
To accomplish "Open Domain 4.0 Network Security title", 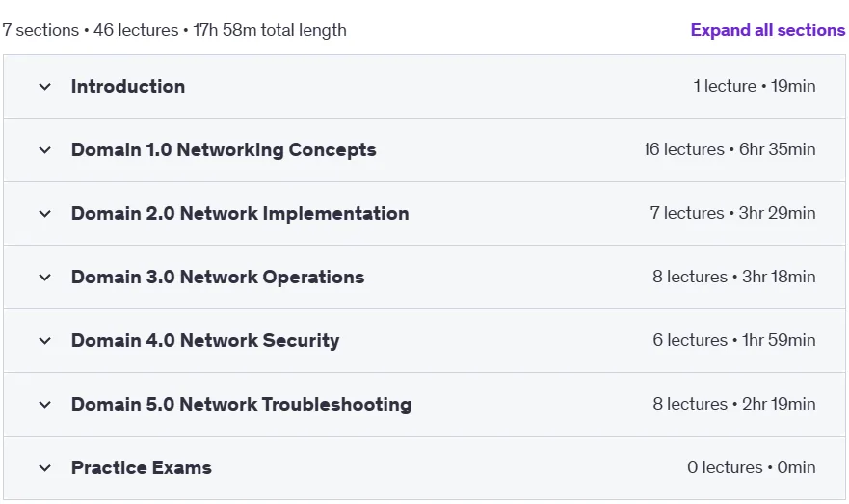I will (x=205, y=340).
